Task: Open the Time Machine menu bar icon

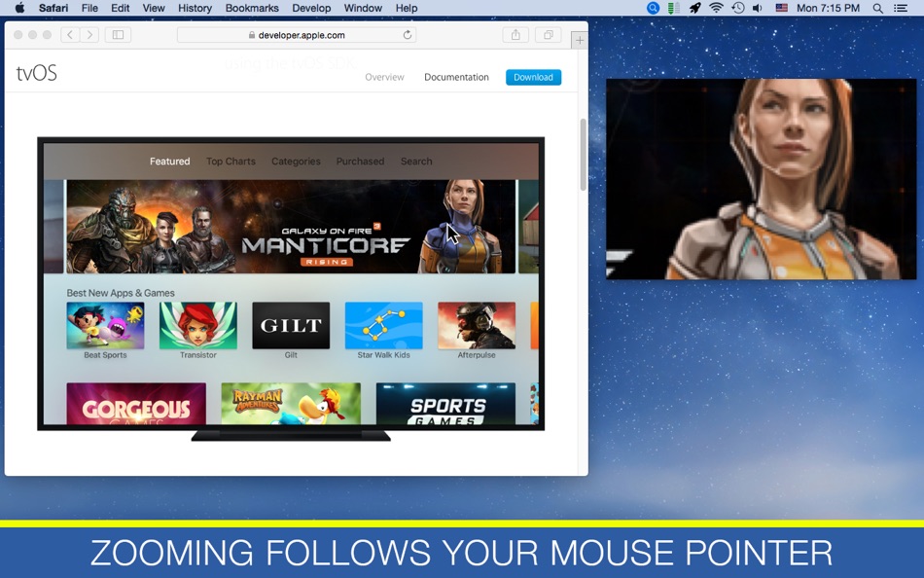Action: [738, 8]
